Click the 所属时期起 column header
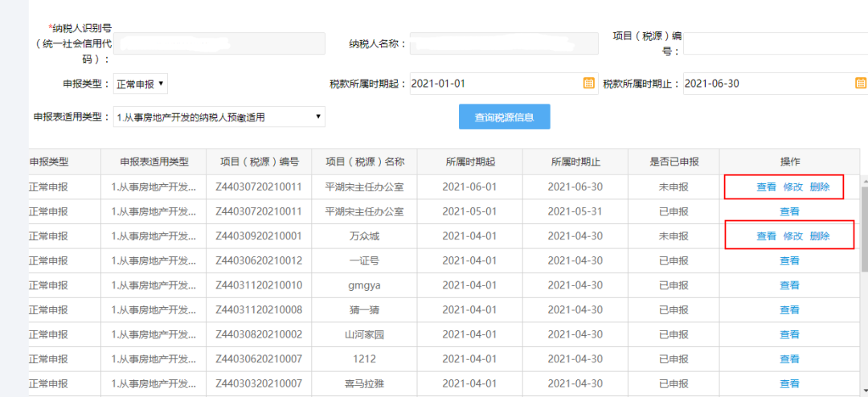 click(x=470, y=162)
